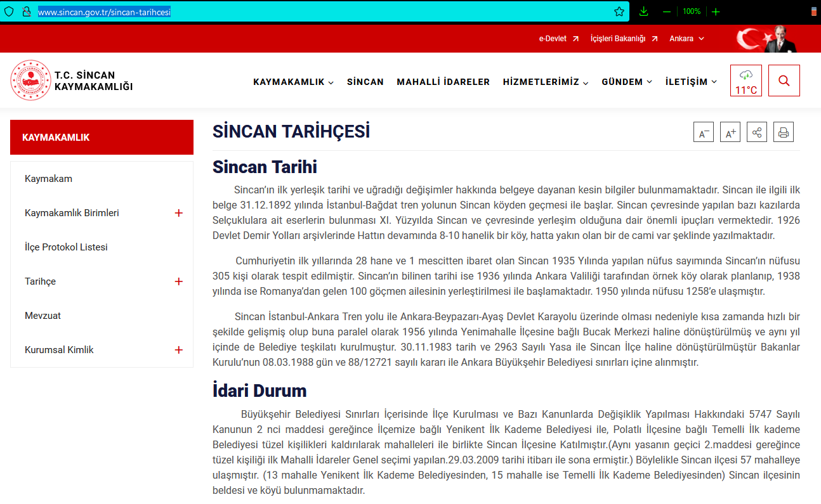The height and width of the screenshot is (504, 821).
Task: Click the extension icon at the browser toolbar edge
Action: click(814, 11)
